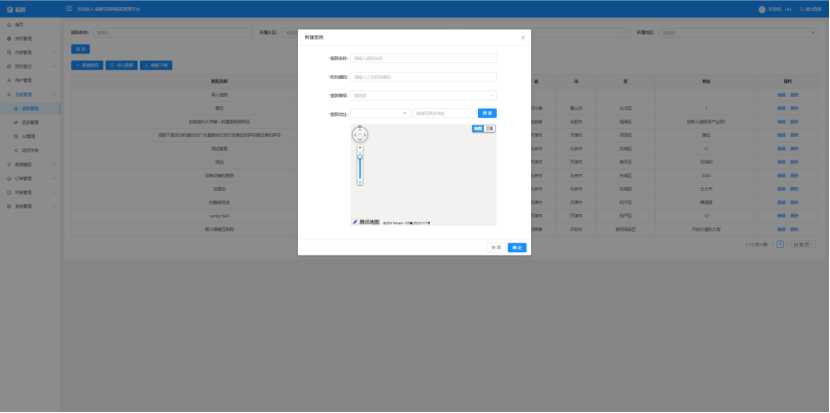Switch map to satellite view

point(489,129)
